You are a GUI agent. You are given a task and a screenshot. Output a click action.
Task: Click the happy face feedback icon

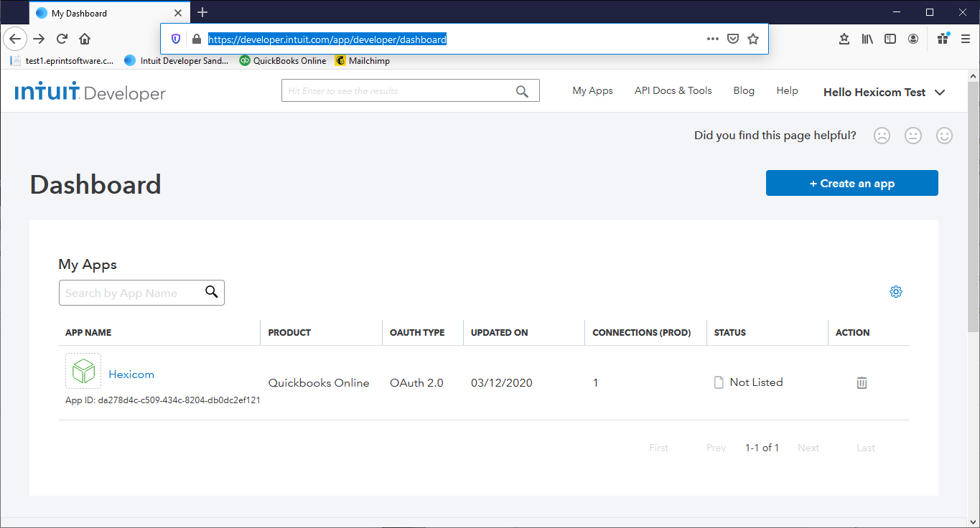[944, 136]
